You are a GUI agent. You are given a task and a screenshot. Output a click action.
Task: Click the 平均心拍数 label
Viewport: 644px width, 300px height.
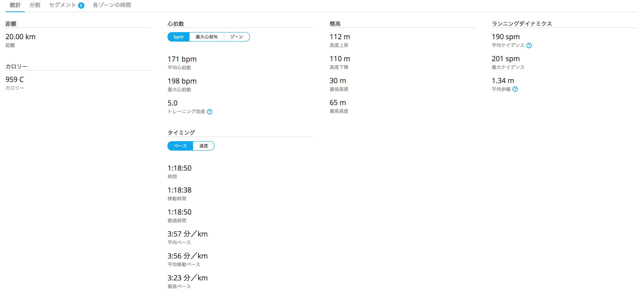[x=179, y=68]
